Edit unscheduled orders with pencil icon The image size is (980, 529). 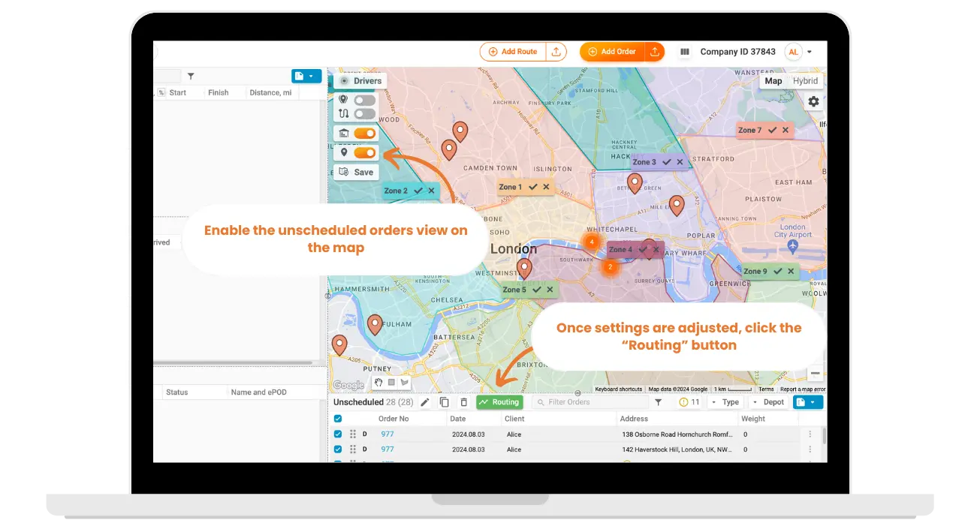pyautogui.click(x=424, y=402)
